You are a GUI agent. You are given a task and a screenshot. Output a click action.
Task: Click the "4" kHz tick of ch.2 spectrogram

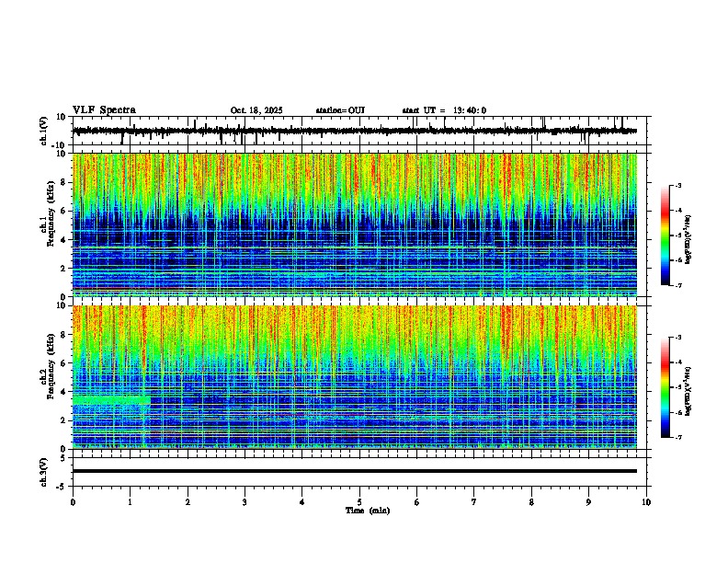(63, 392)
